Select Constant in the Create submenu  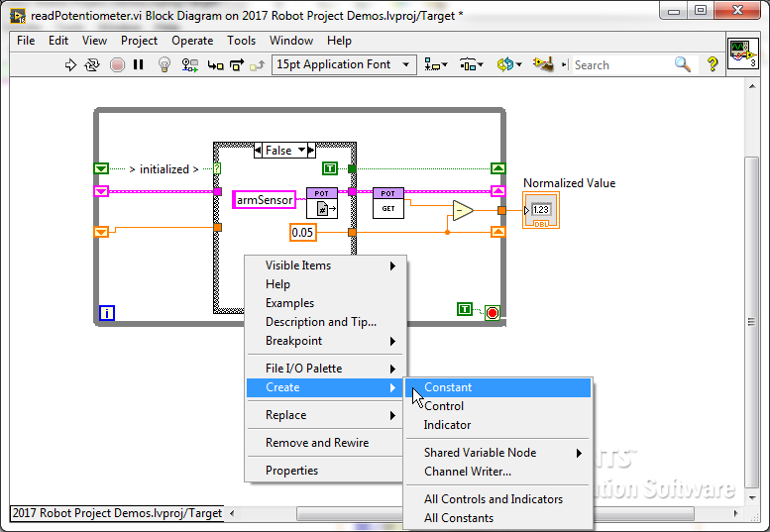pos(448,387)
